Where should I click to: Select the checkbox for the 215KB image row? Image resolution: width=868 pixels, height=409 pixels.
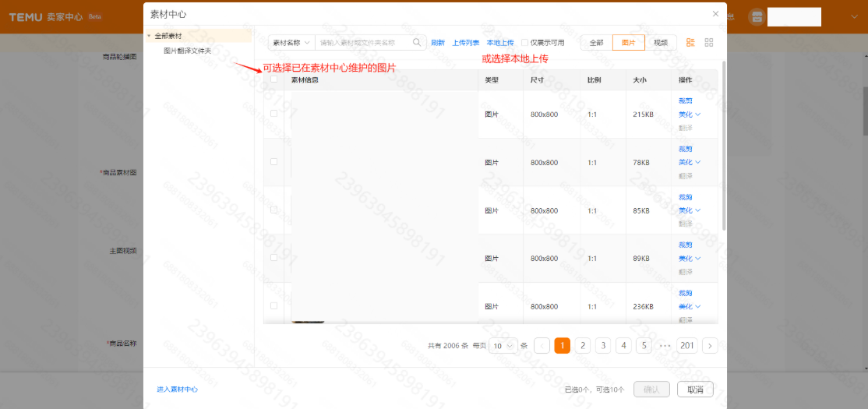pos(273,114)
